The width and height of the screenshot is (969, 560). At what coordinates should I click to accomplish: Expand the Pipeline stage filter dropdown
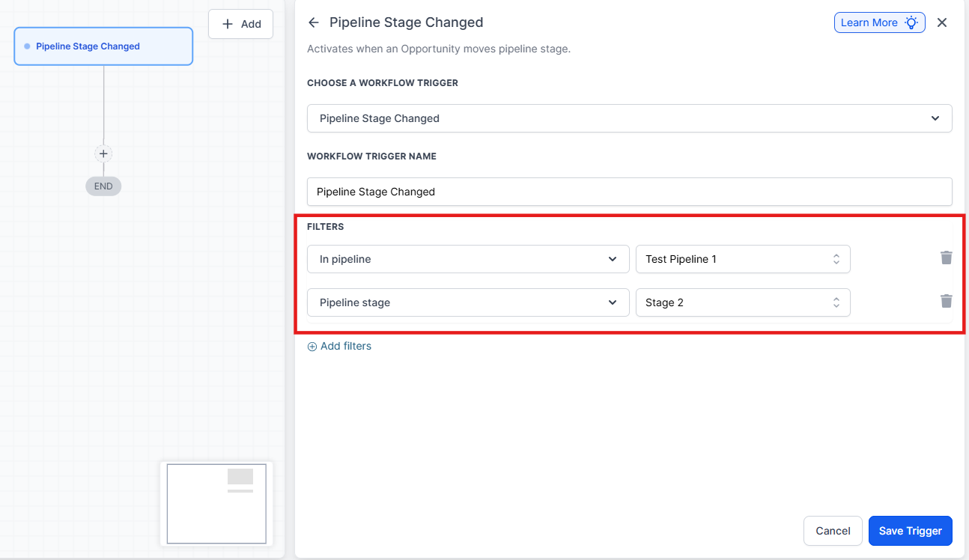468,302
